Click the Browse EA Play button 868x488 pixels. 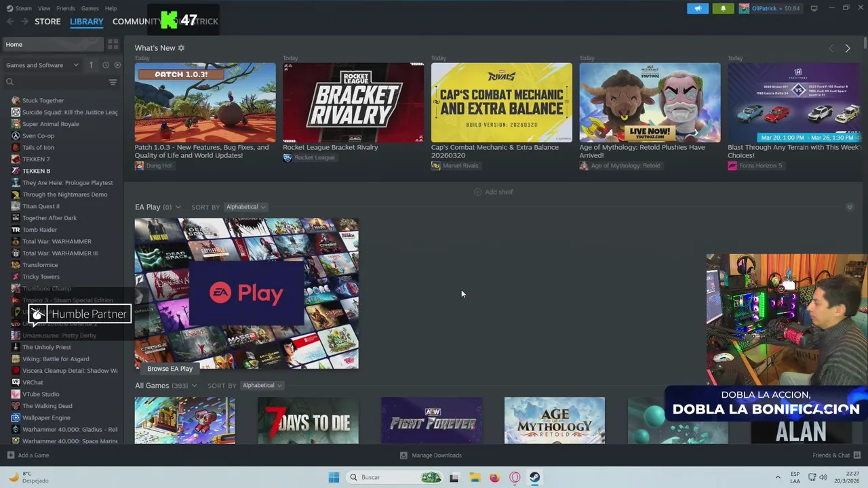[x=170, y=369]
